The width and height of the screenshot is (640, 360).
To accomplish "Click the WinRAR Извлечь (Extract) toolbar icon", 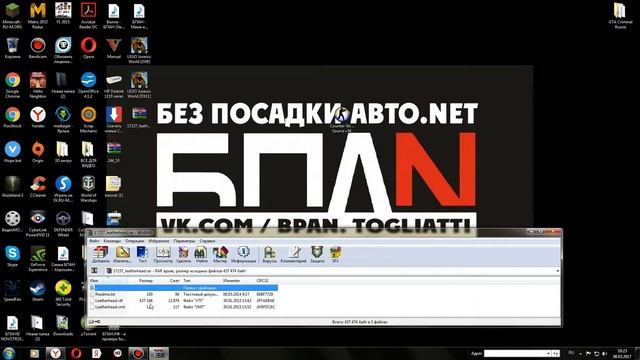I will click(x=122, y=254).
